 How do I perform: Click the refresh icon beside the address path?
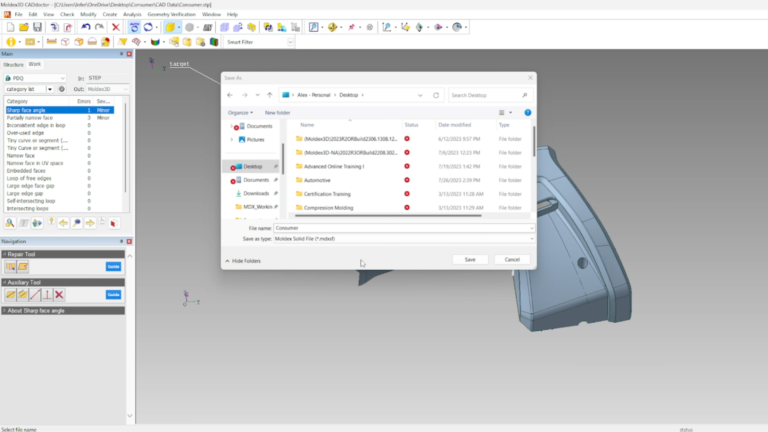point(436,95)
